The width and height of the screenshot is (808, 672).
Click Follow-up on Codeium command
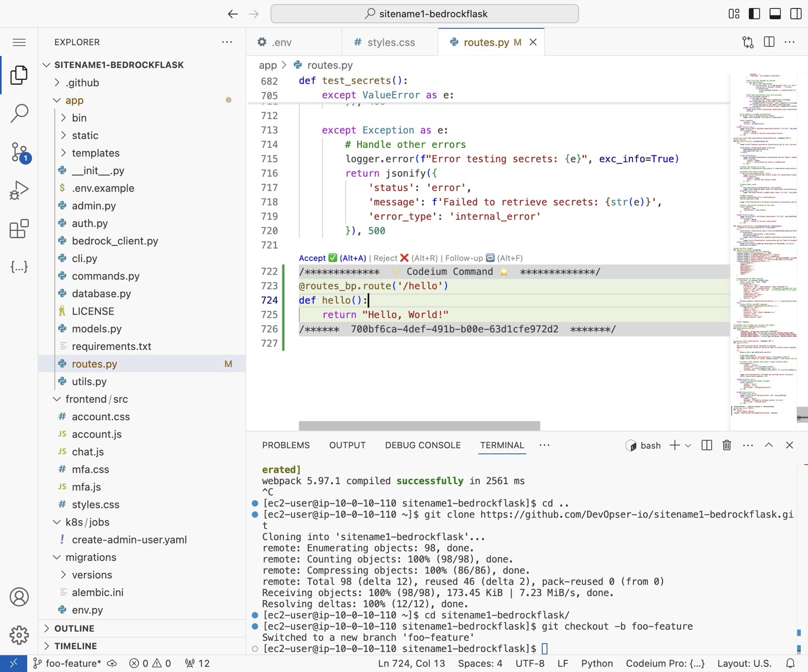pyautogui.click(x=484, y=258)
